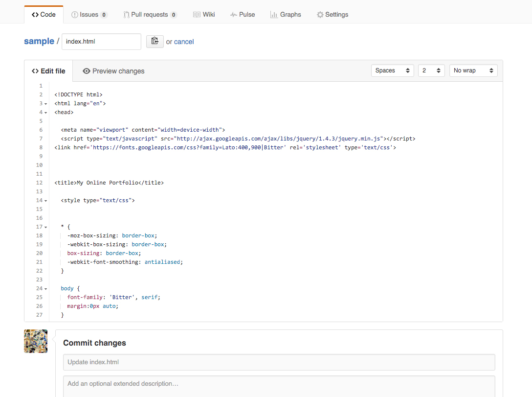This screenshot has height=397, width=532.
Task: Open the Graphs tab
Action: coord(286,15)
